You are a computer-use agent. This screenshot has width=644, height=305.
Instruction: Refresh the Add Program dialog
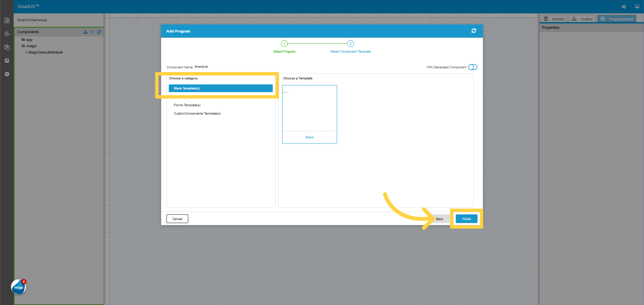[x=474, y=31]
